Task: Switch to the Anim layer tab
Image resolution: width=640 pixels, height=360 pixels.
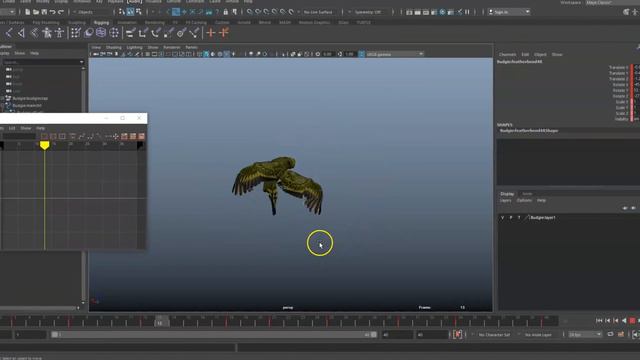Action: click(x=527, y=194)
